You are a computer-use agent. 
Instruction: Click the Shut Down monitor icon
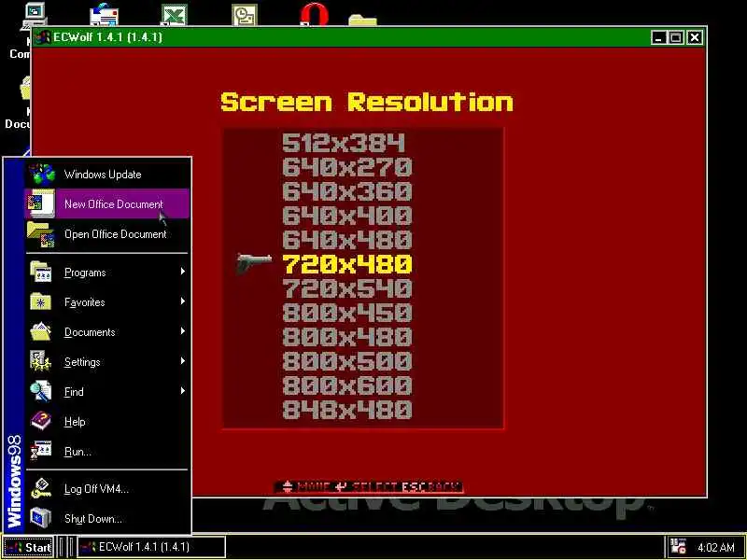pos(41,518)
